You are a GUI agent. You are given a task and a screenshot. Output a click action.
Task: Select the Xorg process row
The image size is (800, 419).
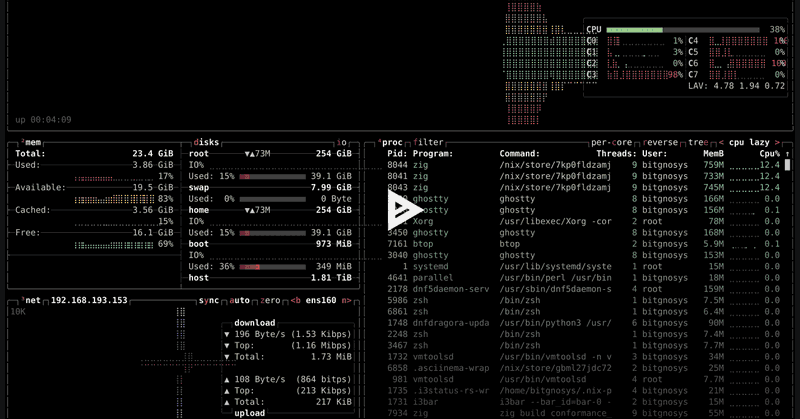583,221
